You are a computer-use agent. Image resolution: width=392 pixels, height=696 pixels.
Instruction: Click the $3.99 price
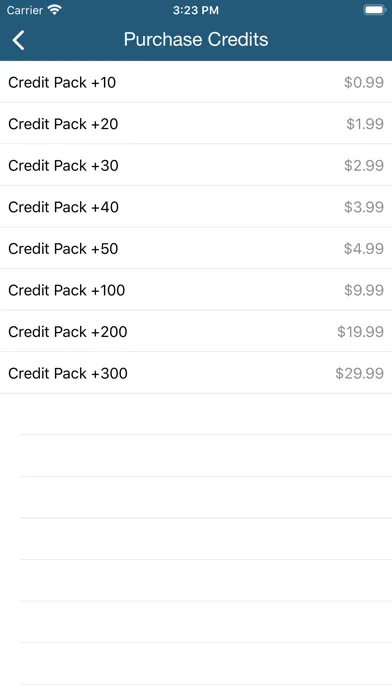click(x=364, y=207)
